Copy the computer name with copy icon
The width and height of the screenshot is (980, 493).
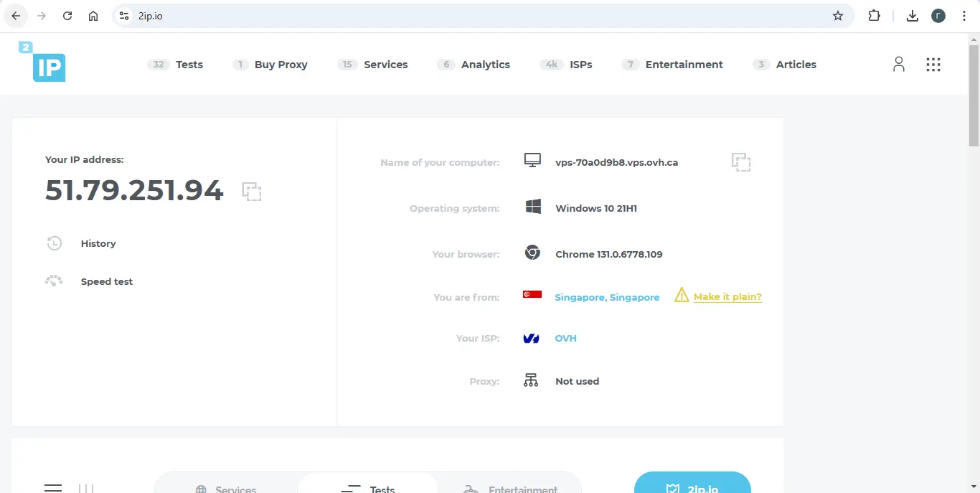(741, 162)
